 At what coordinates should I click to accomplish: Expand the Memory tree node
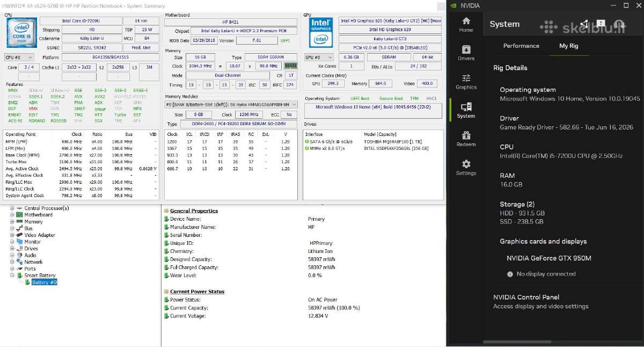coord(12,221)
